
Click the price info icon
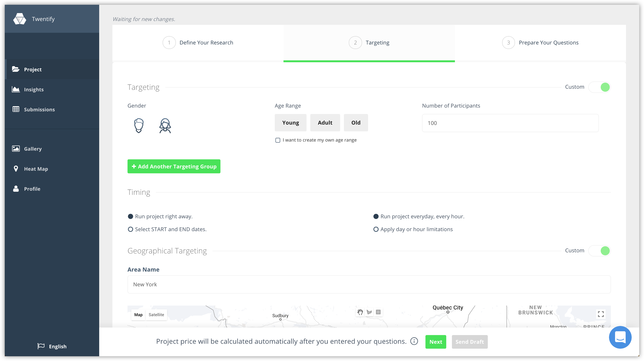pyautogui.click(x=414, y=341)
